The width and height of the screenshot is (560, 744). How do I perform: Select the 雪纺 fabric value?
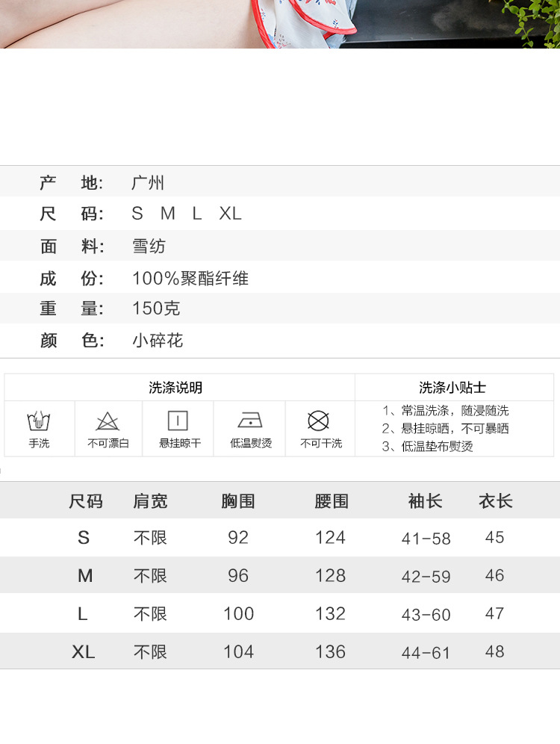(149, 247)
